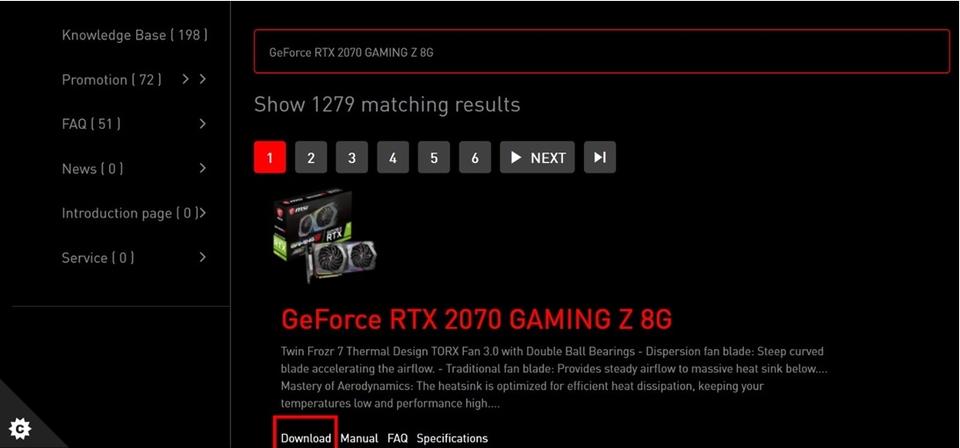Open the Download link

pos(306,438)
